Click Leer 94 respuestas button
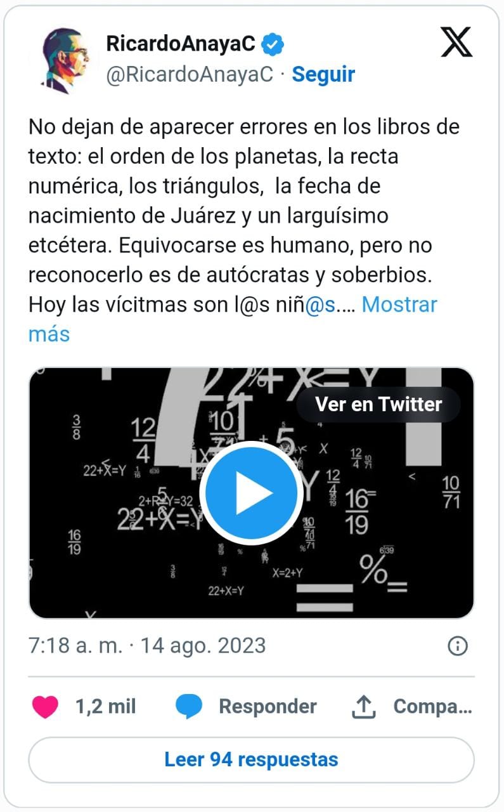 coord(251,760)
